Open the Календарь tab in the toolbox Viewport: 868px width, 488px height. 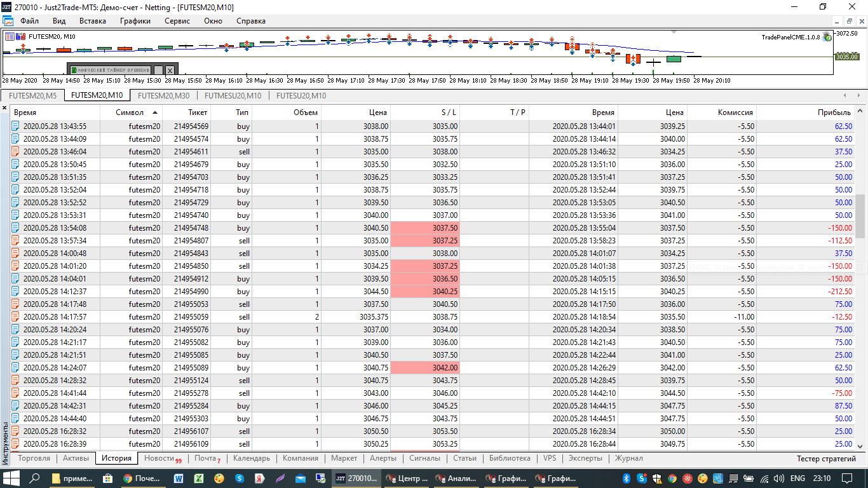click(252, 458)
